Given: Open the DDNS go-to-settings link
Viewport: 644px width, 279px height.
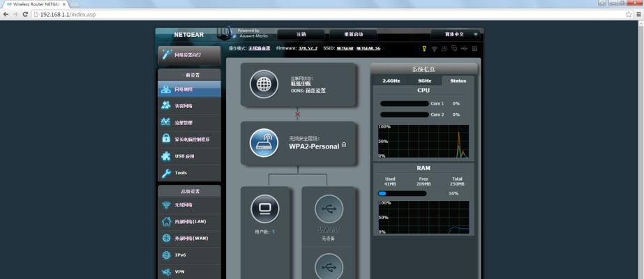Looking at the screenshot, I should [x=316, y=91].
